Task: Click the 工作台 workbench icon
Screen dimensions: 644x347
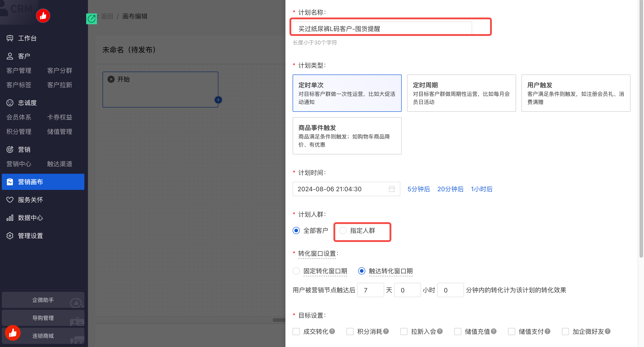Action: (10, 38)
